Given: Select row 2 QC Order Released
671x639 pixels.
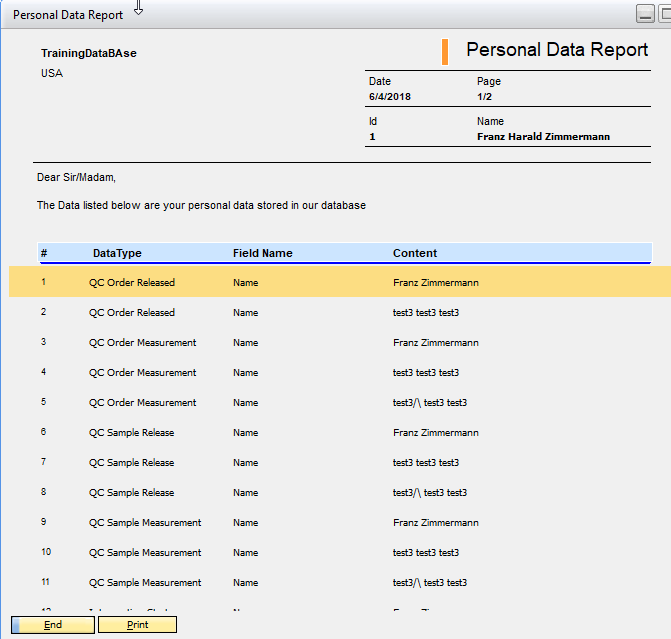Looking at the screenshot, I should 131,313.
